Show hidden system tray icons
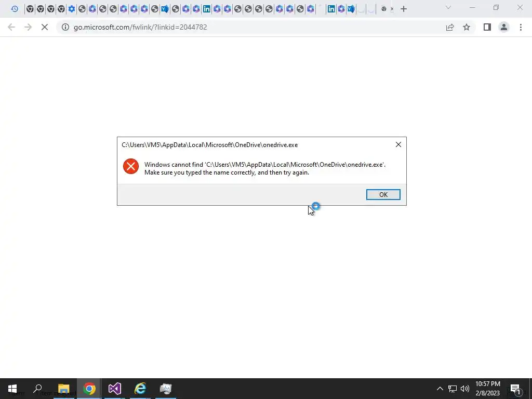 440,389
